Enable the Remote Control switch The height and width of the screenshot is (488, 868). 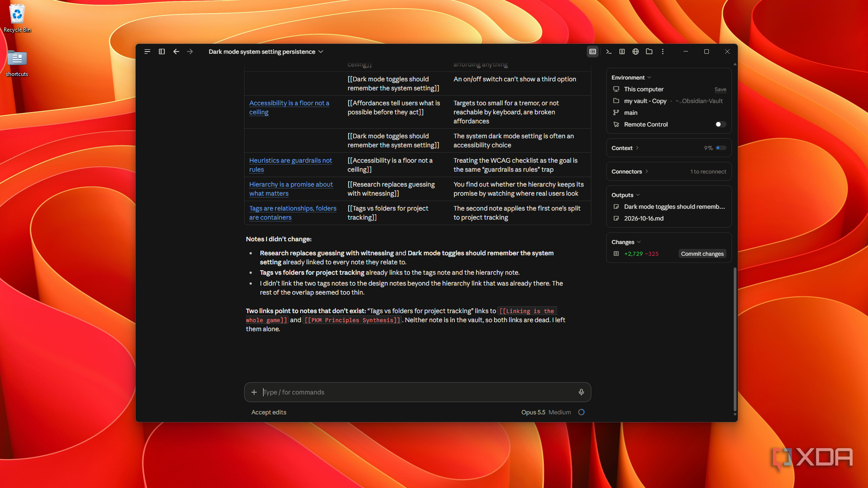pos(721,124)
